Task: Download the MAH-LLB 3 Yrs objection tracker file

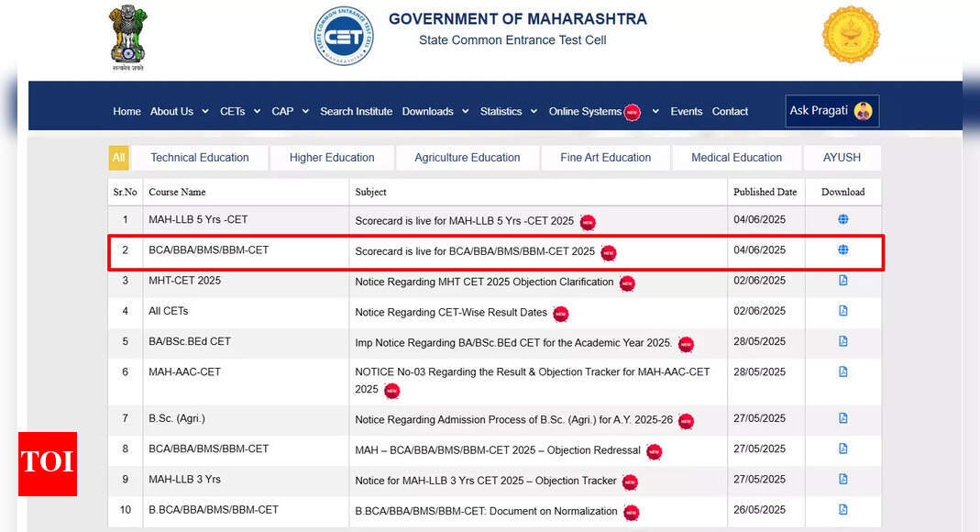Action: click(x=842, y=479)
